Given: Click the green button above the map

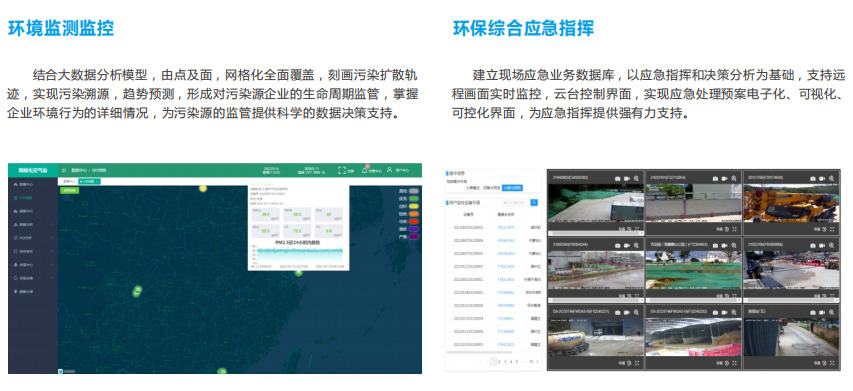Looking at the screenshot, I should 70,190.
